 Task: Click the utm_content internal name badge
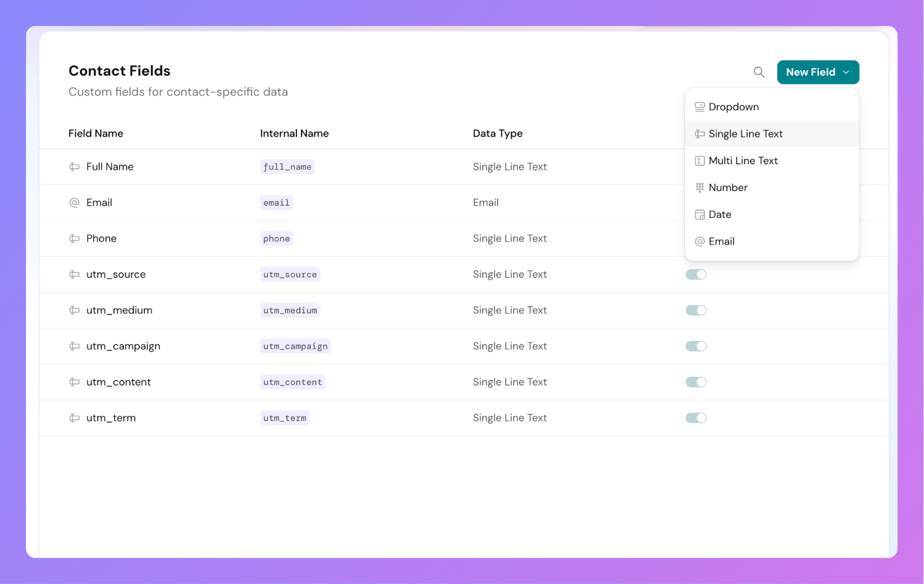(x=292, y=382)
